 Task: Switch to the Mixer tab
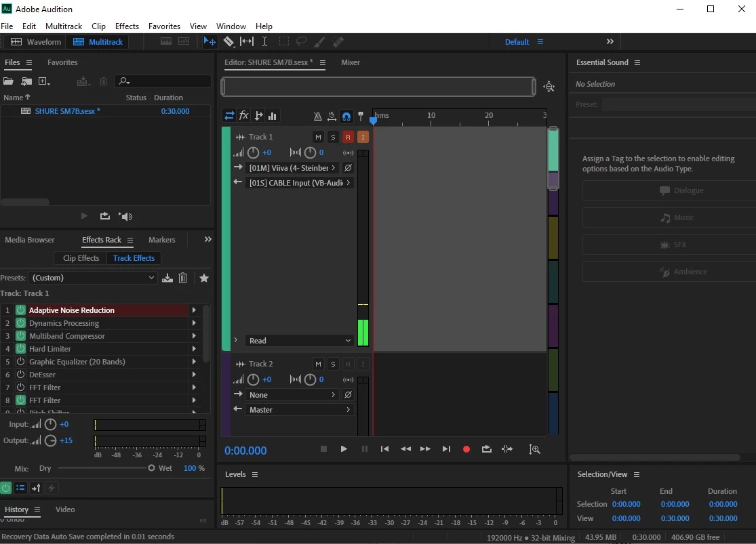click(x=350, y=62)
